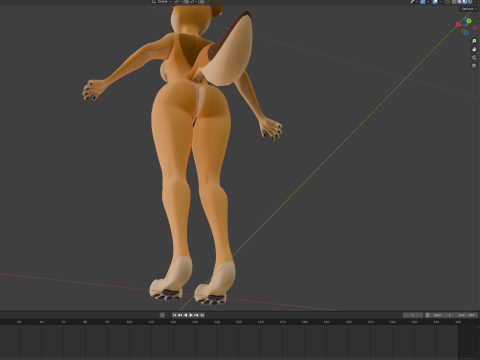Switch to rendered viewport shading
This screenshot has width=480, height=360.
469,2
